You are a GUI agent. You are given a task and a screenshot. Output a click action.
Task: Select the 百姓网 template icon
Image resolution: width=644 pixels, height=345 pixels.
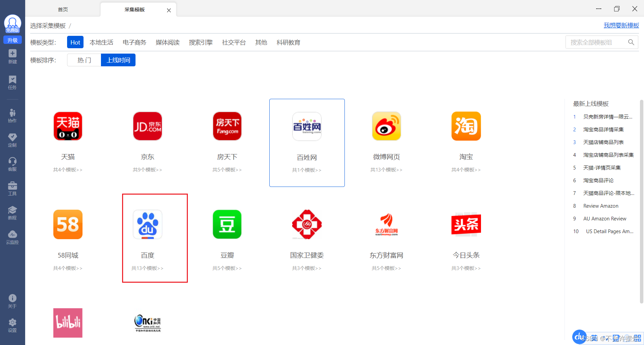click(x=307, y=126)
